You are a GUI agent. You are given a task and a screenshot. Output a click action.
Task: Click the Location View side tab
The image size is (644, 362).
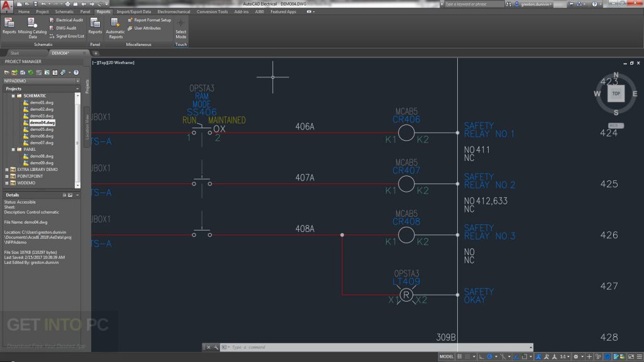click(x=87, y=126)
